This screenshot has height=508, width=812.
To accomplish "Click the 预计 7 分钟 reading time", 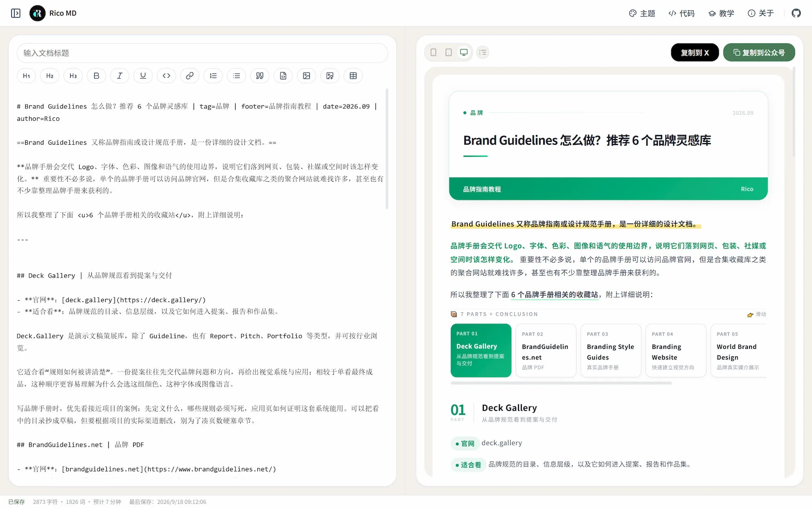I will click(107, 502).
